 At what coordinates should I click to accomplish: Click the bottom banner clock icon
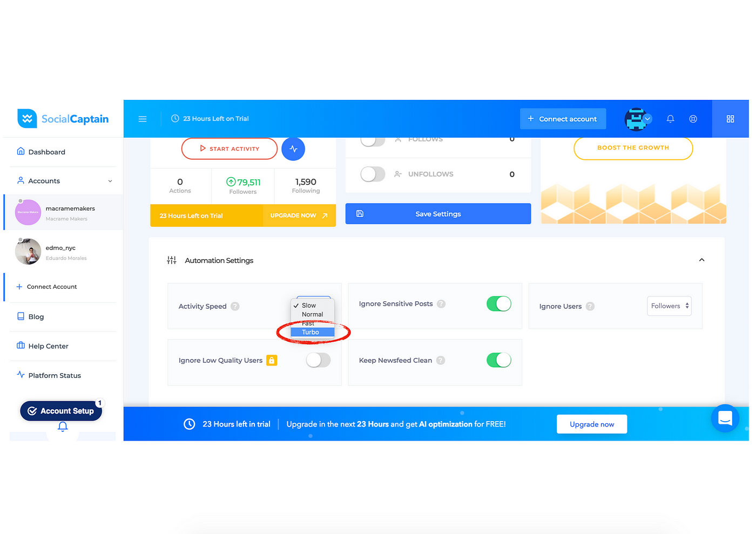[190, 424]
